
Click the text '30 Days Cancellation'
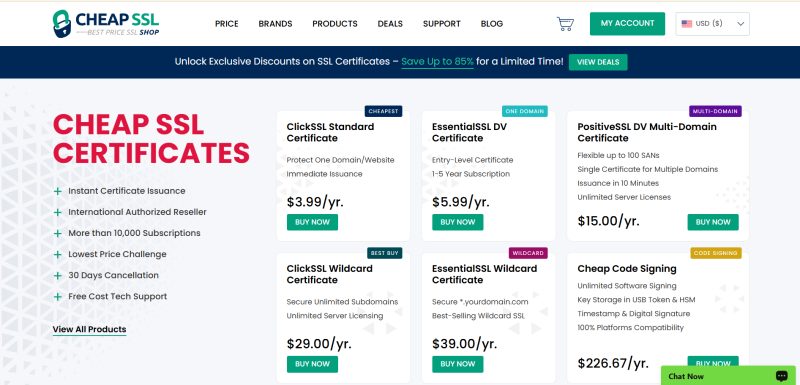[x=113, y=275]
